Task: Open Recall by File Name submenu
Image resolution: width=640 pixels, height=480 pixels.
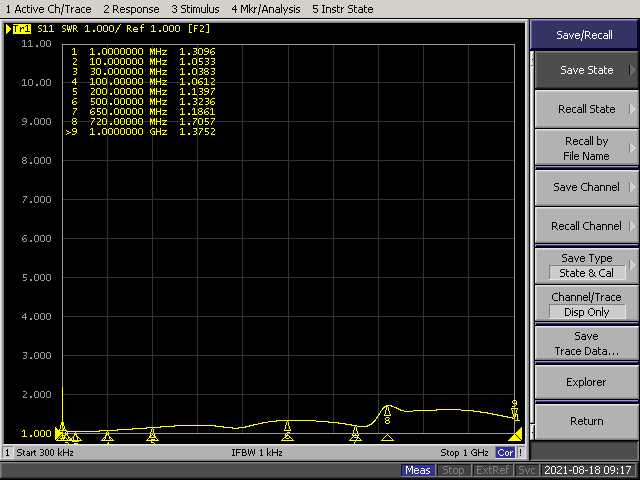Action: click(586, 148)
